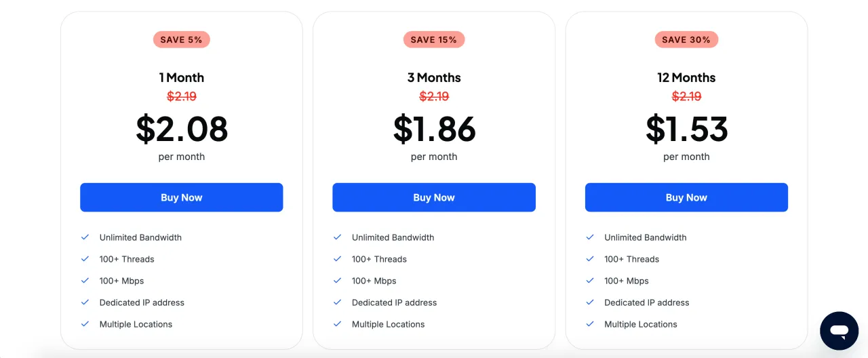
Task: Click checkmark beside Multiple Locations in 3 Months plan
Action: [x=338, y=324]
